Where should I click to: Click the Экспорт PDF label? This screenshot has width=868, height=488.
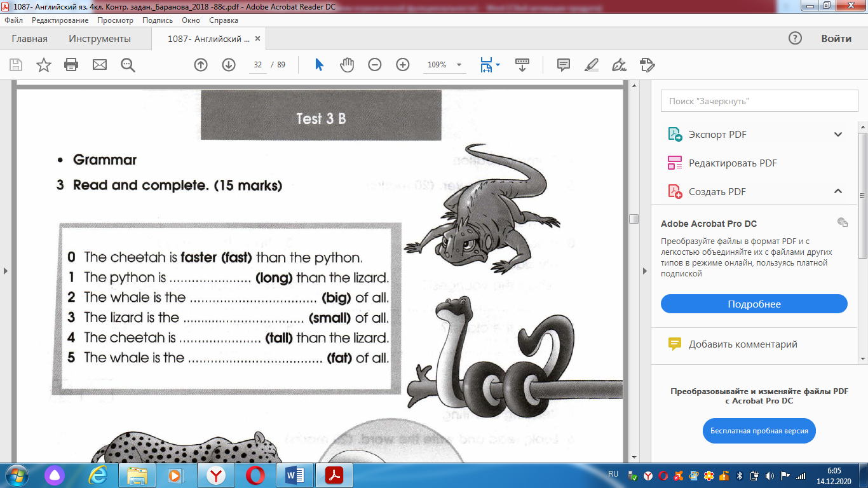tap(717, 135)
